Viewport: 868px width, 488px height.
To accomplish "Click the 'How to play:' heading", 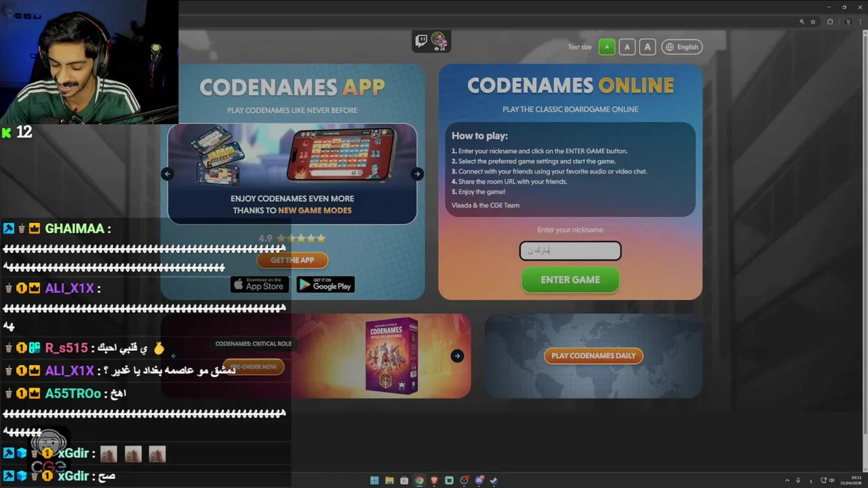I will pos(479,136).
